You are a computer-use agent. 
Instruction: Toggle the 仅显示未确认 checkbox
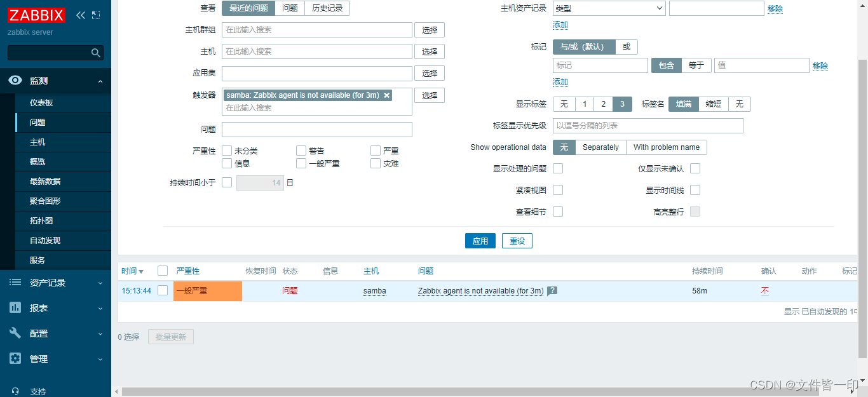click(695, 168)
